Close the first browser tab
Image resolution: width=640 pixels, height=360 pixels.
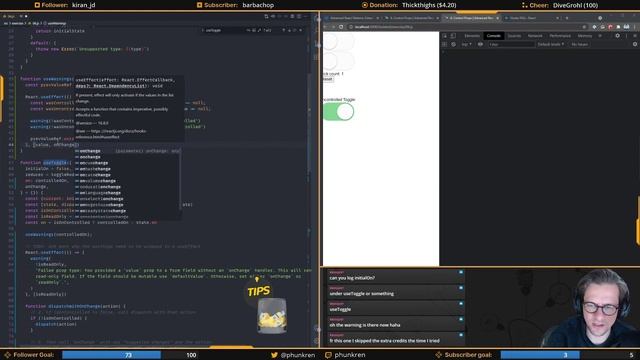pos(377,18)
